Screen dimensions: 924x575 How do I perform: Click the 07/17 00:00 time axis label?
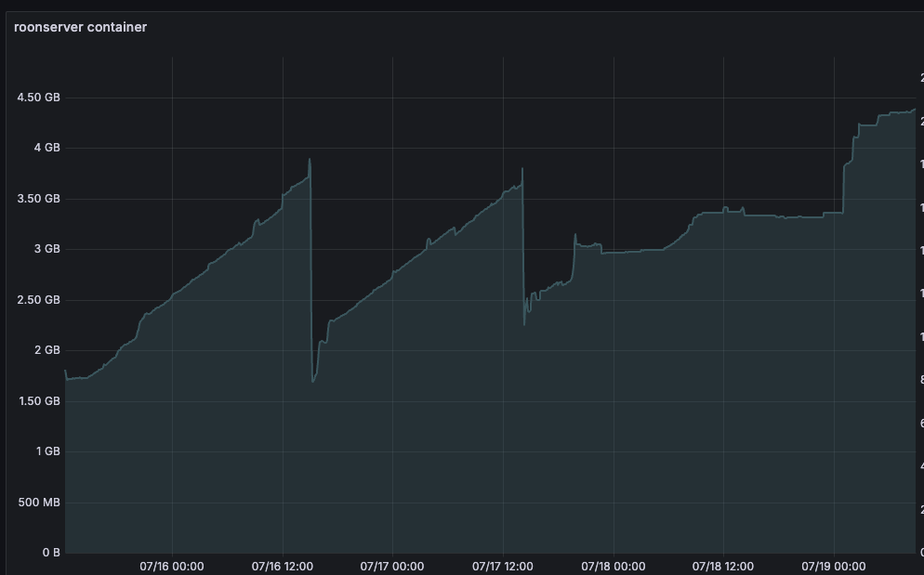[x=392, y=566]
